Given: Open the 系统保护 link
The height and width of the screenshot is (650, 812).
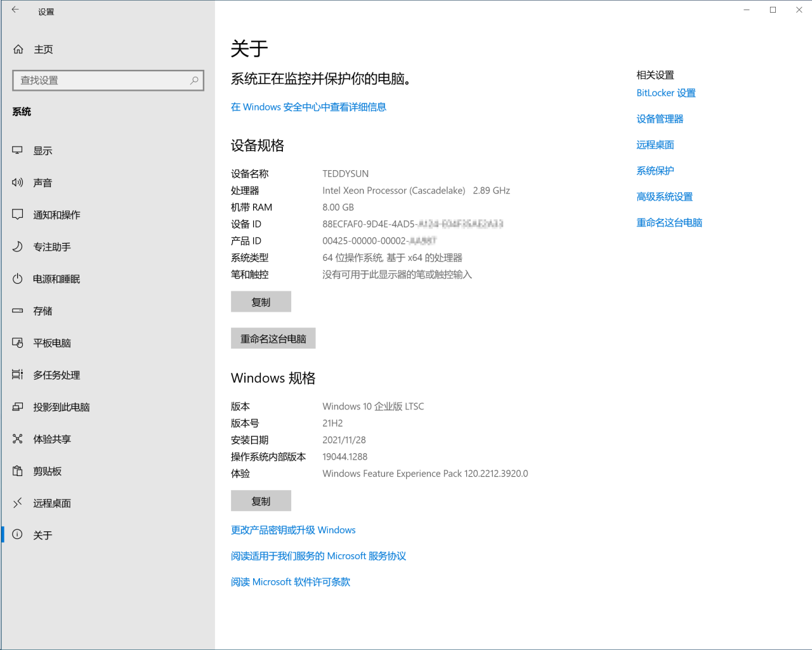Looking at the screenshot, I should [x=655, y=171].
